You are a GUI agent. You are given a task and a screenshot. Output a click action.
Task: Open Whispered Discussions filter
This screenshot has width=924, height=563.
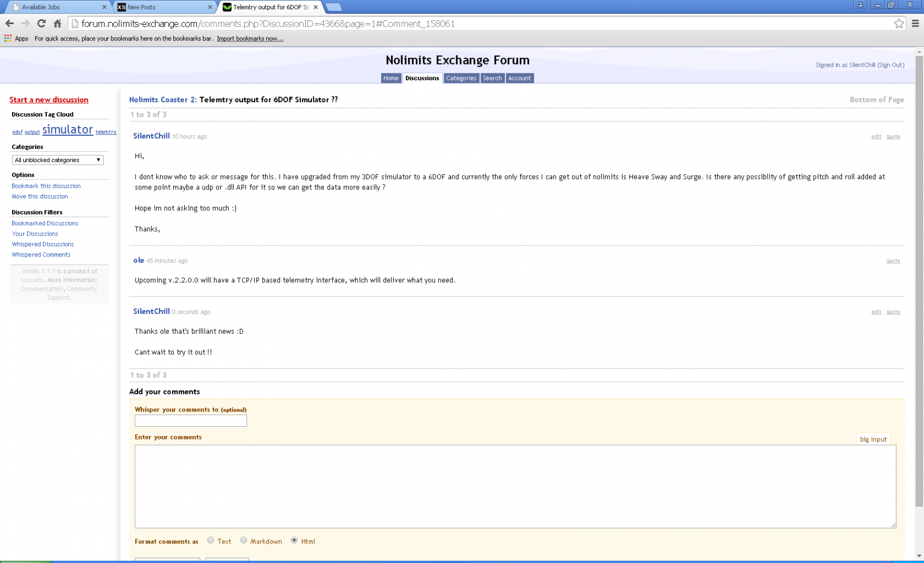click(x=43, y=244)
